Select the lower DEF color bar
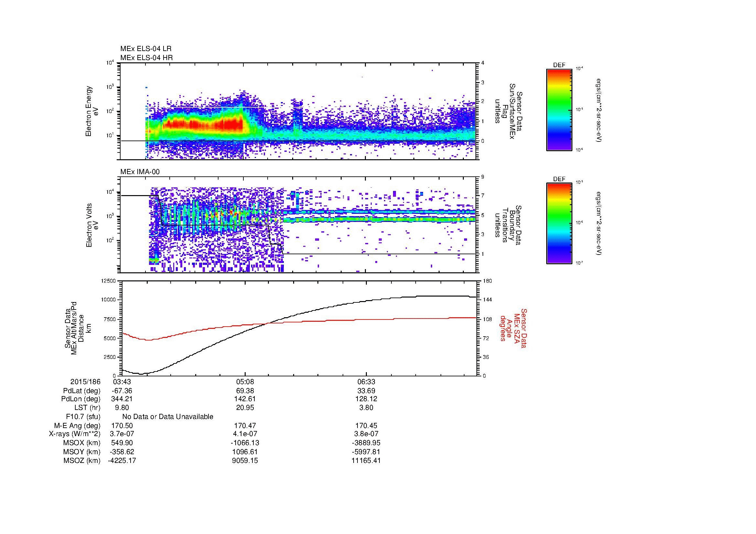 point(559,224)
